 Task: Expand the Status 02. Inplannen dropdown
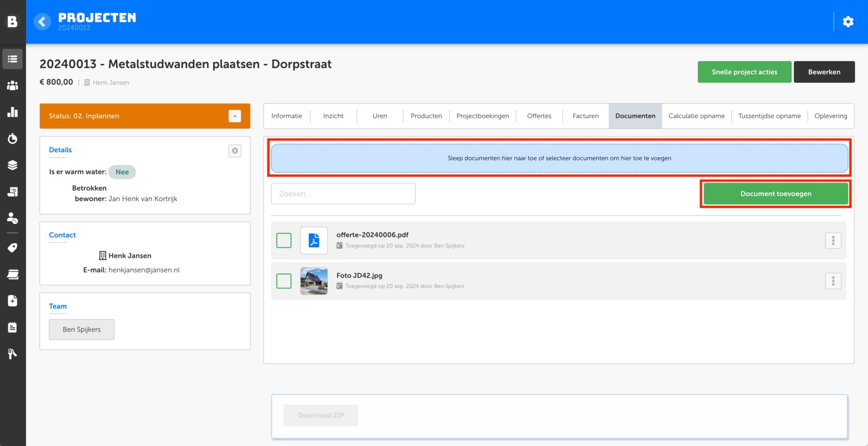click(x=234, y=116)
